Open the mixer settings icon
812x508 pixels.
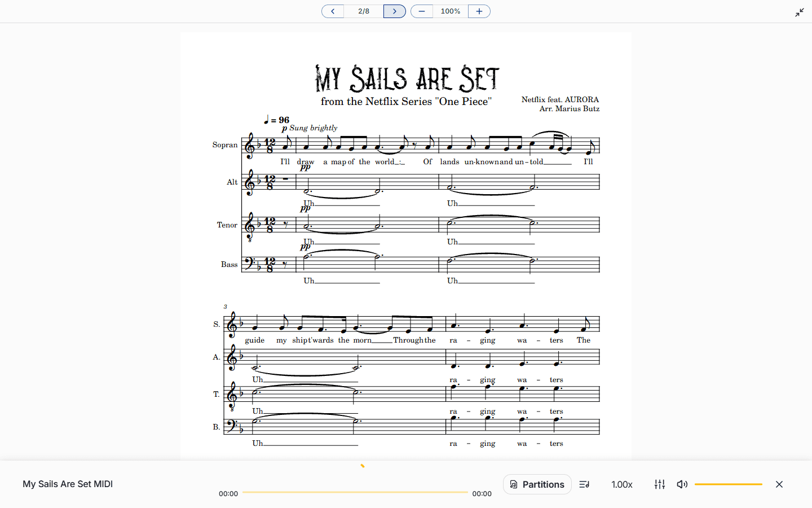[x=660, y=484]
